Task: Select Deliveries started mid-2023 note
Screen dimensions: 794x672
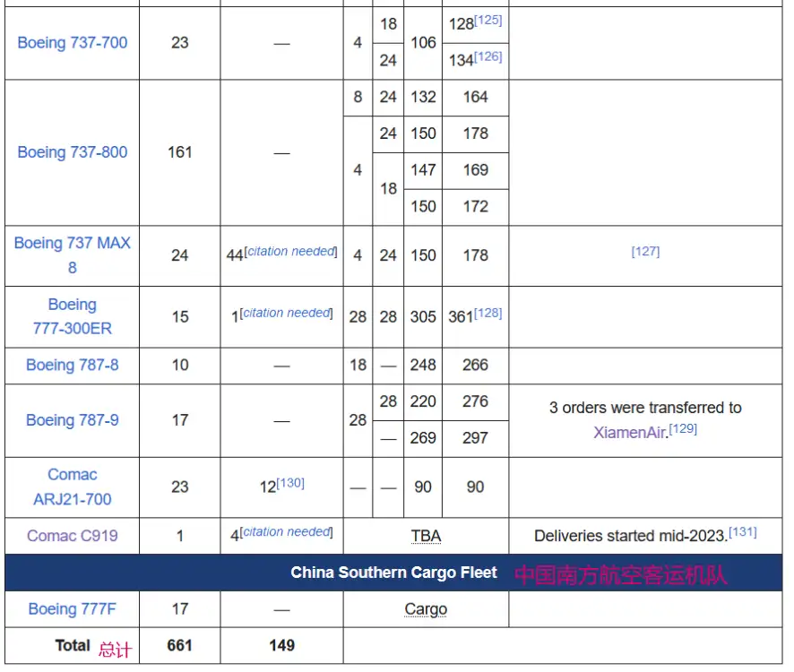Action: [x=631, y=536]
